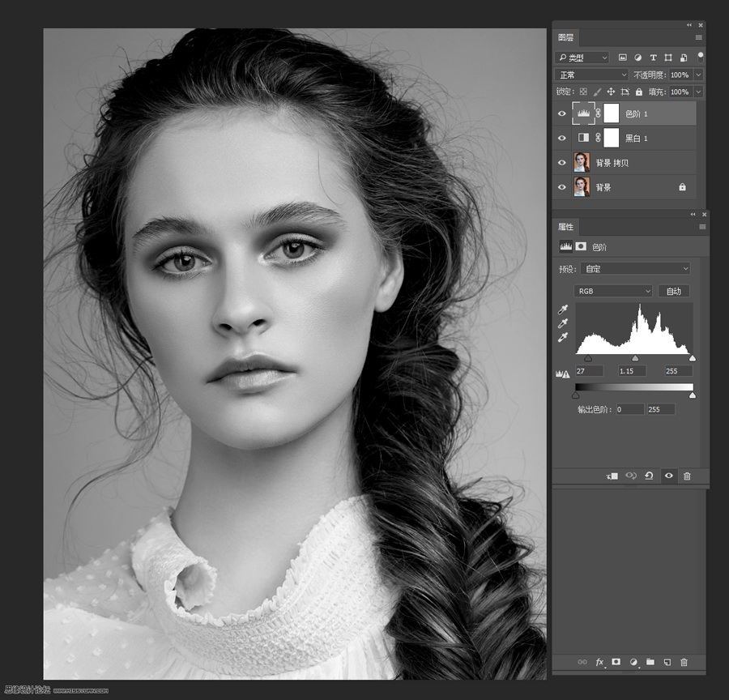Lock position move icon
This screenshot has width=729, height=700.
pyautogui.click(x=611, y=92)
